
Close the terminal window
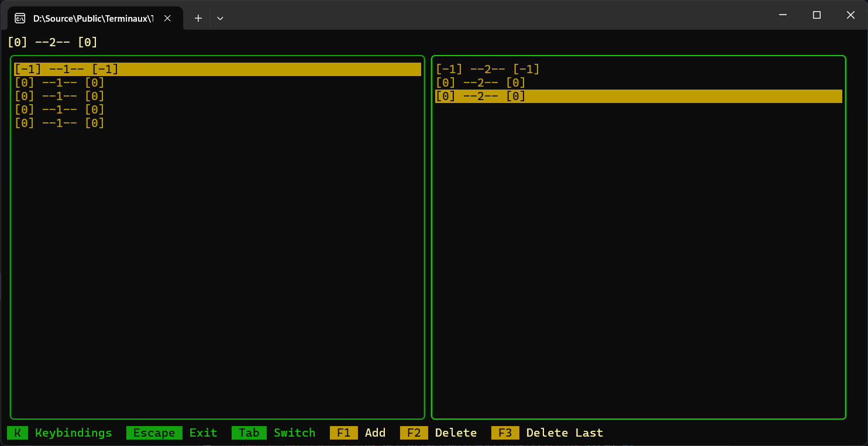point(851,15)
